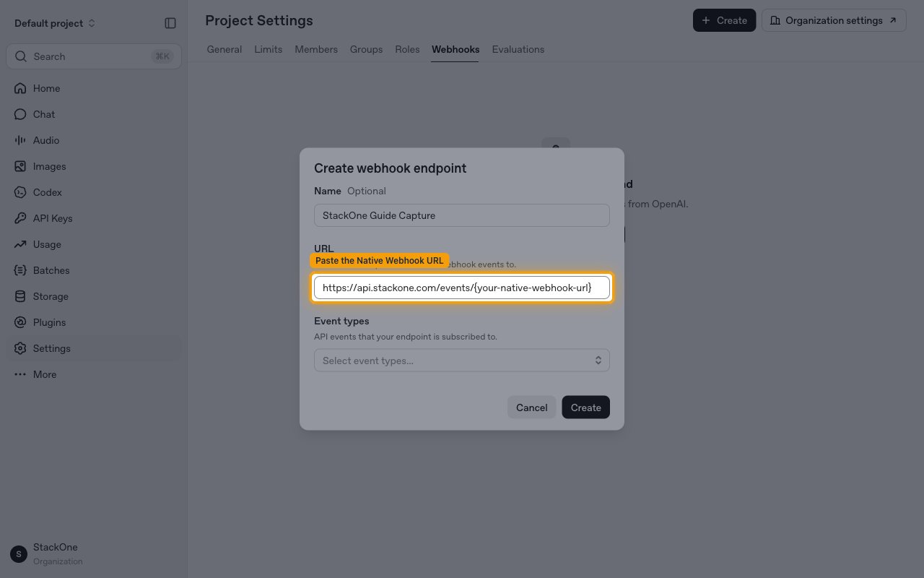Click the Create webhook endpoint heading

tap(391, 168)
